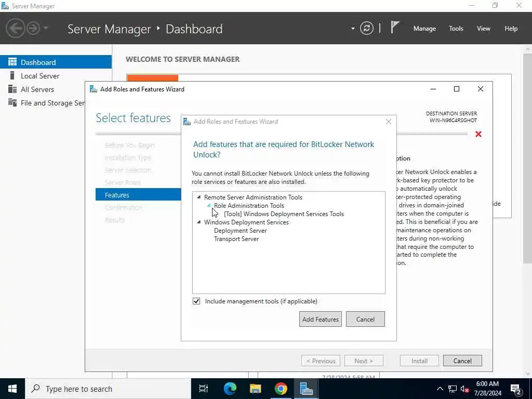532x399 pixels.
Task: Click the muted volume tray icon
Action: pyautogui.click(x=464, y=389)
